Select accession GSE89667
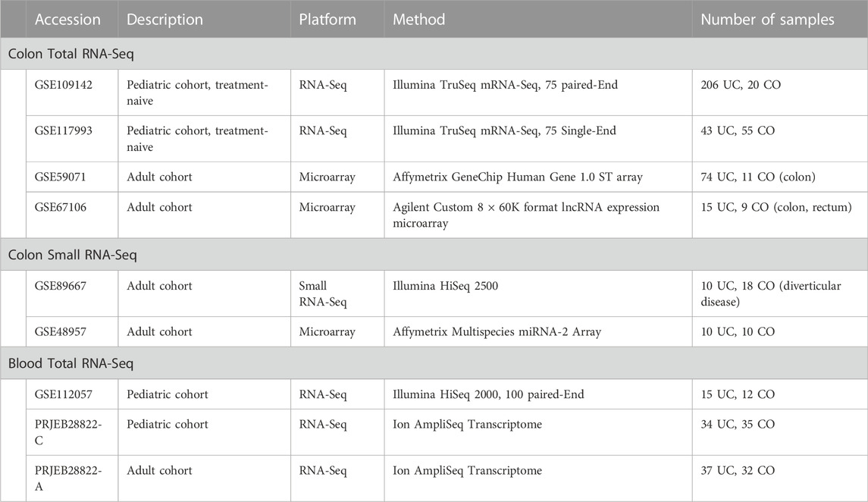The image size is (868, 502). coord(61,286)
